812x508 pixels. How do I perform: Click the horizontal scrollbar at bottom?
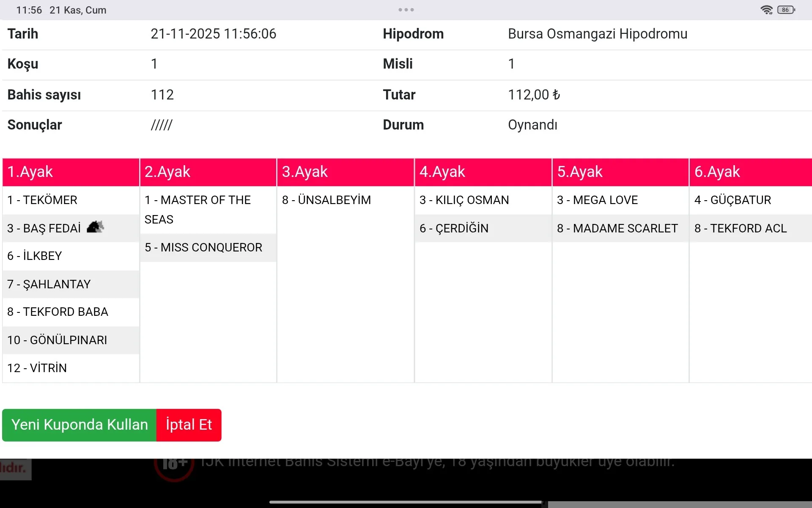[x=679, y=505]
